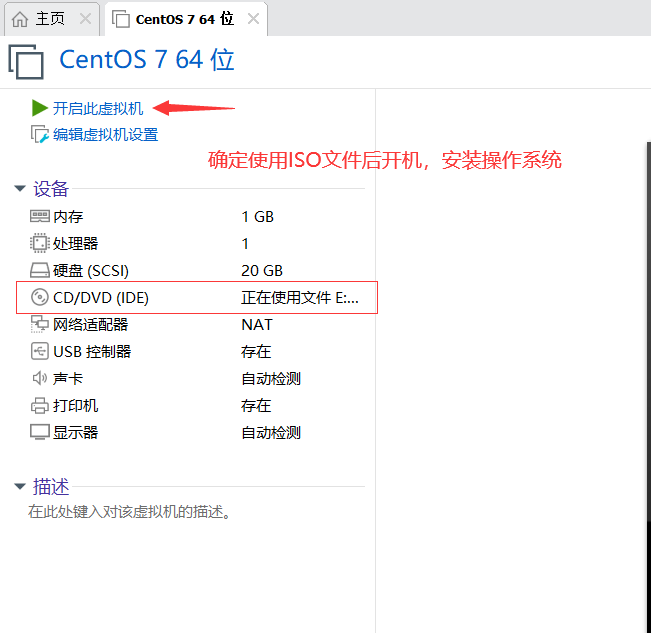651x633 pixels.
Task: Click the large VM icon beside the CentOS title
Action: tap(26, 61)
